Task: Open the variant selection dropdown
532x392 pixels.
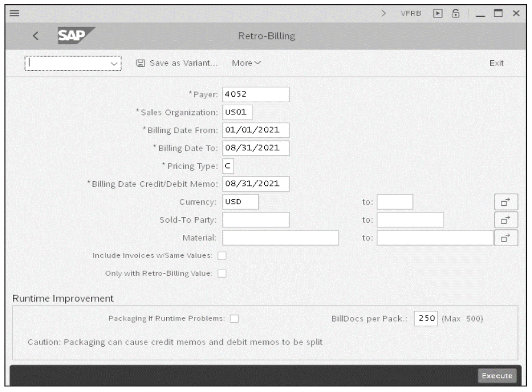Action: (x=114, y=63)
